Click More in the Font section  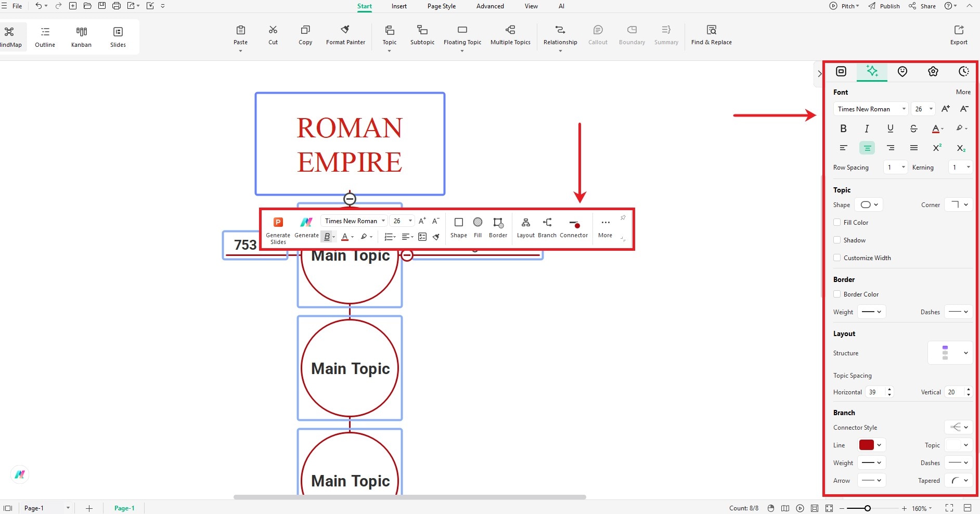(963, 92)
